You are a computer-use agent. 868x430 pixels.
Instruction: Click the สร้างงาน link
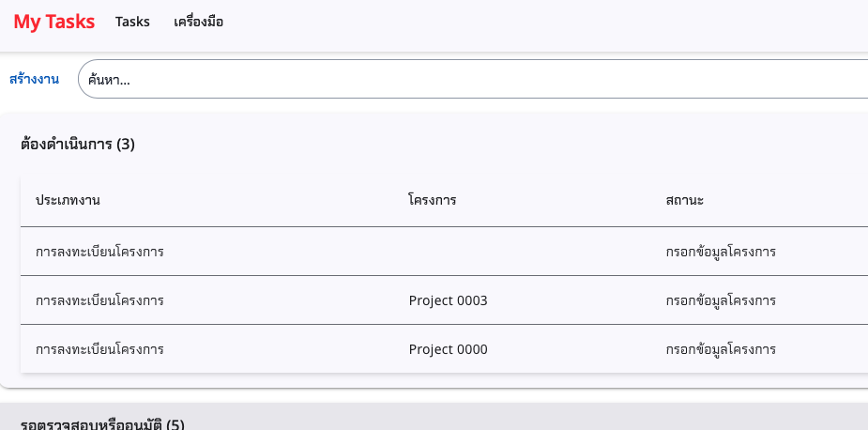point(35,79)
